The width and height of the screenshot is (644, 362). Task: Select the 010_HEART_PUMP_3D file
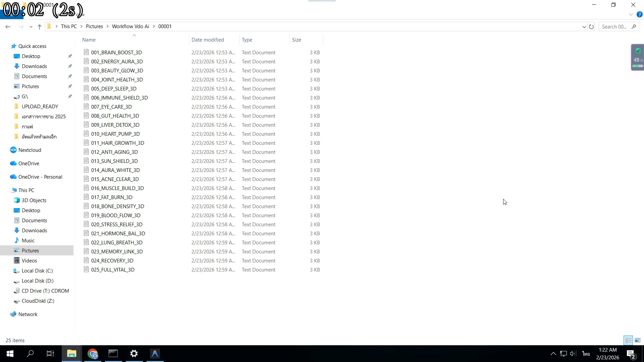pos(115,134)
